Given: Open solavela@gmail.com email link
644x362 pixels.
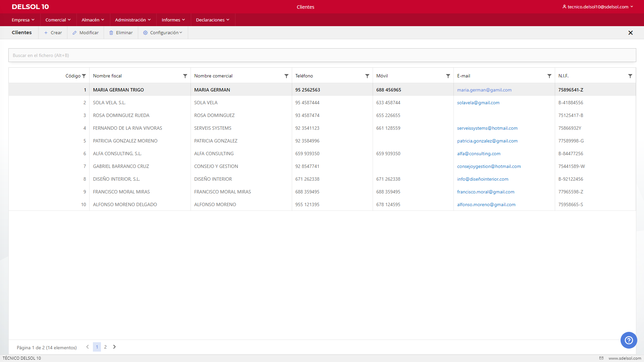Looking at the screenshot, I should click(478, 103).
